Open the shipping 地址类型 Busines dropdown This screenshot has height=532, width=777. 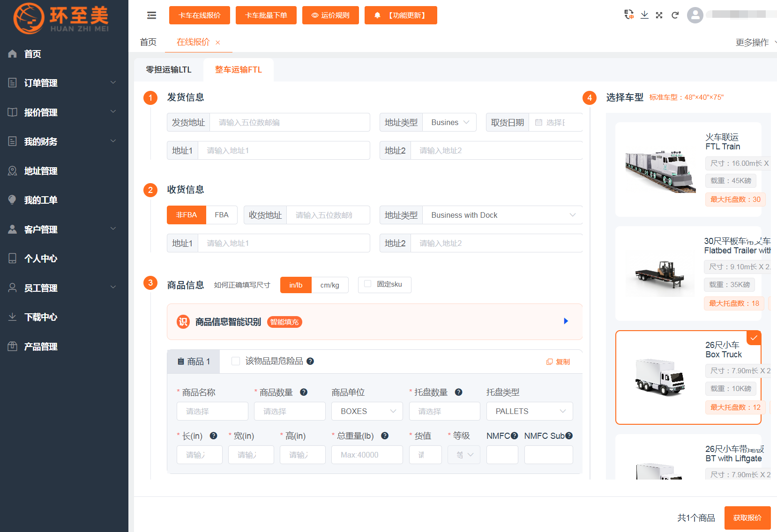coord(449,122)
